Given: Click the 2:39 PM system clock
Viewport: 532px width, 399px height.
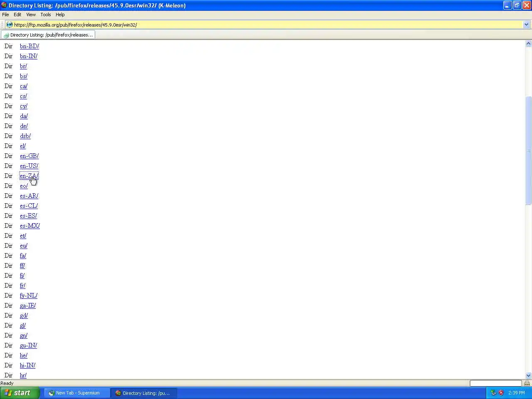Looking at the screenshot, I should (x=516, y=393).
